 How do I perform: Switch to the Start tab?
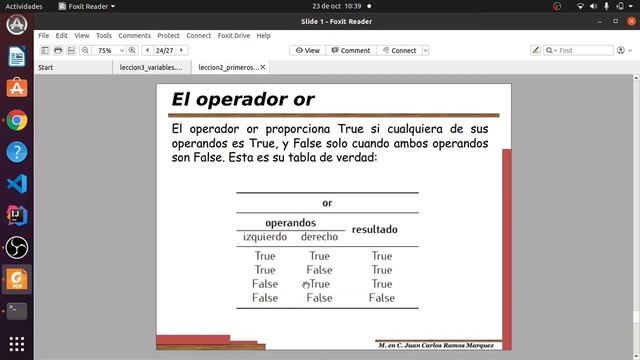click(x=73, y=67)
